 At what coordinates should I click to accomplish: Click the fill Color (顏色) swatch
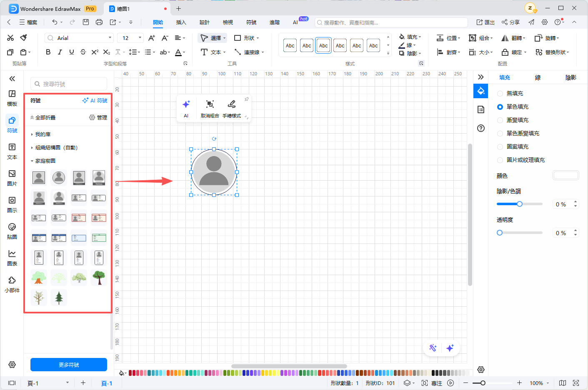click(x=565, y=176)
